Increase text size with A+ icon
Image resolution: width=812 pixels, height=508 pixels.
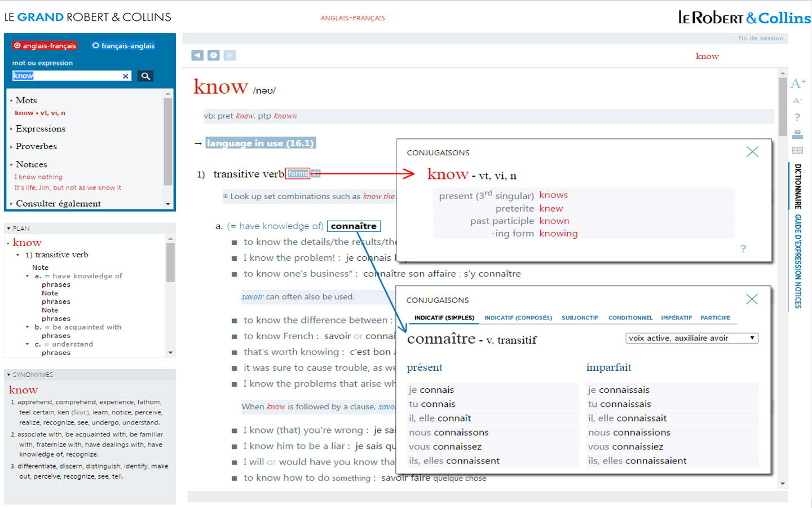798,84
